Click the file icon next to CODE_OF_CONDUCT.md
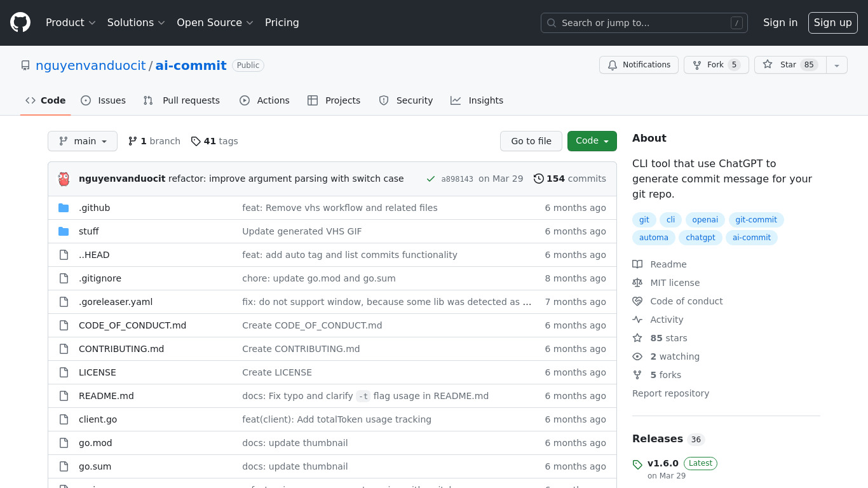The height and width of the screenshot is (488, 868). [x=64, y=325]
